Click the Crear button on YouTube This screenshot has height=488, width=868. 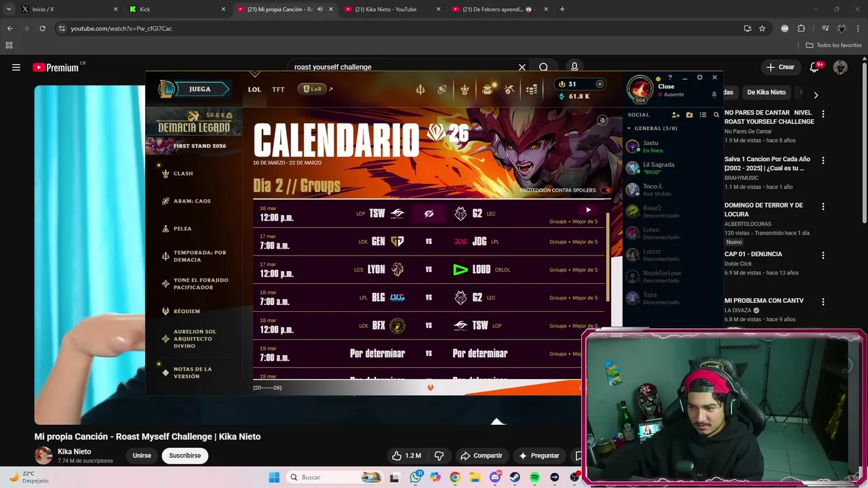pos(780,67)
